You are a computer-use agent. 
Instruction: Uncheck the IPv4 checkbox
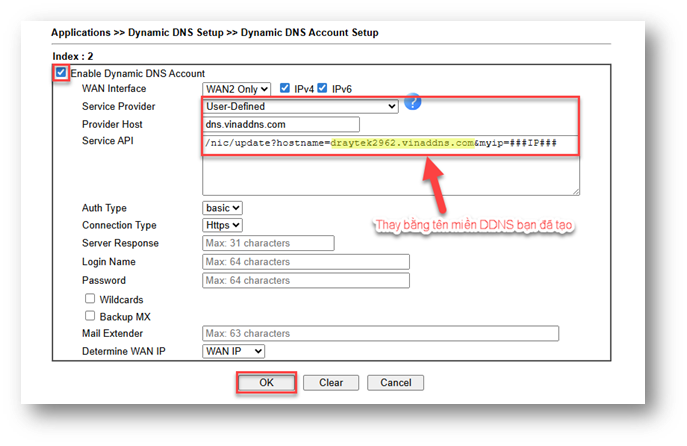tap(286, 88)
